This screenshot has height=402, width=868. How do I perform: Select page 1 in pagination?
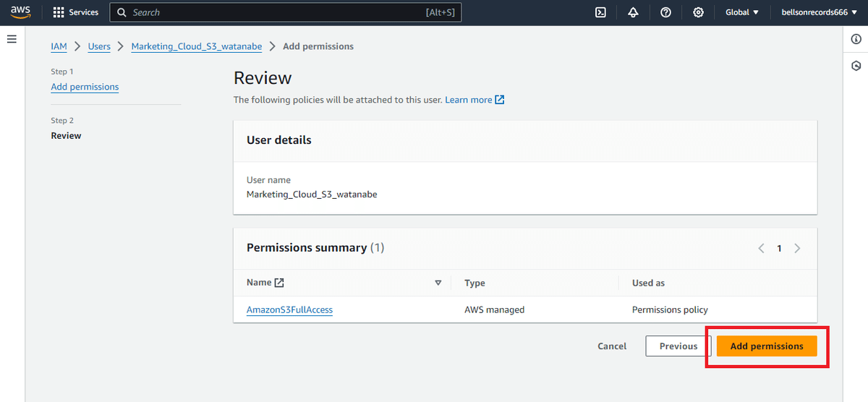[x=779, y=248]
